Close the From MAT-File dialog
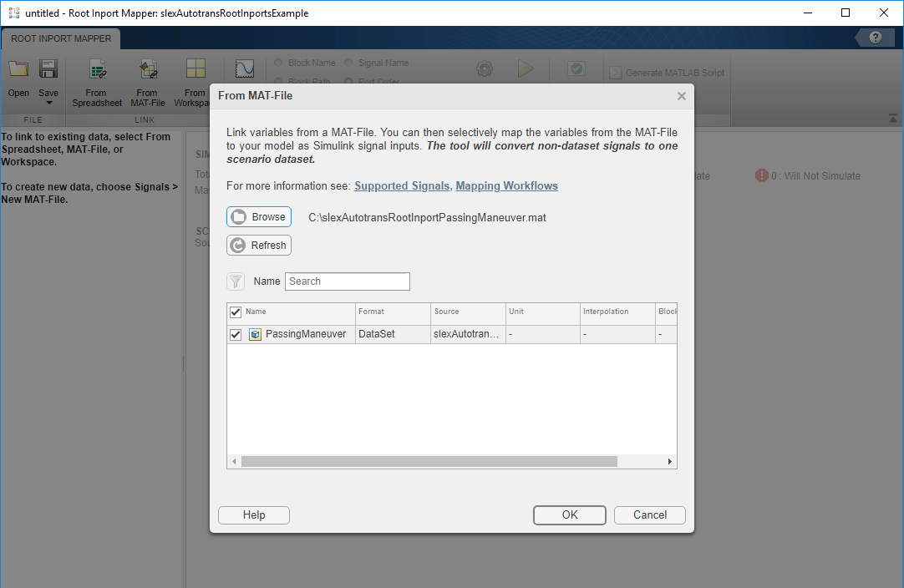This screenshot has width=904, height=588. pos(682,96)
